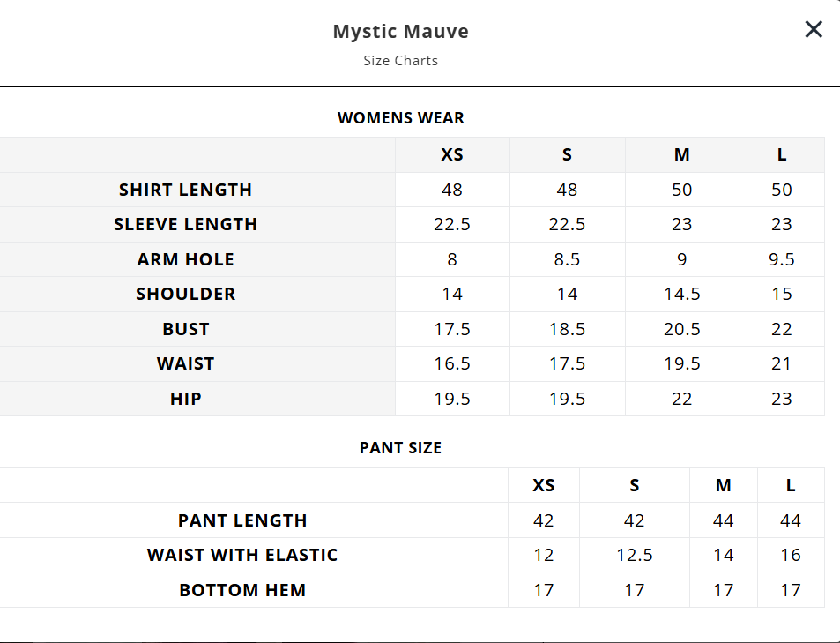Click the 9.5 arm hole value for size L
The height and width of the screenshot is (643, 840).
point(782,259)
